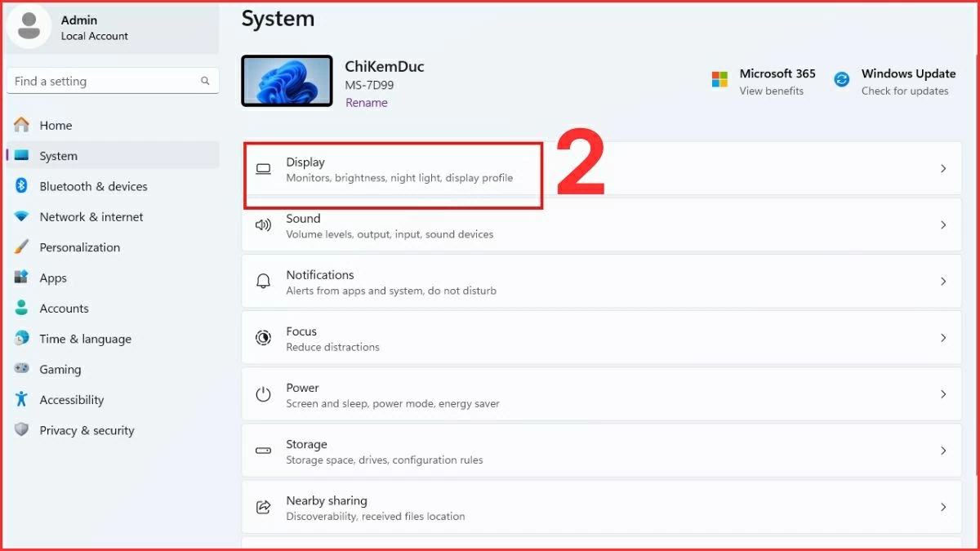The image size is (980, 551).
Task: Click the Power button icon
Action: 263,394
